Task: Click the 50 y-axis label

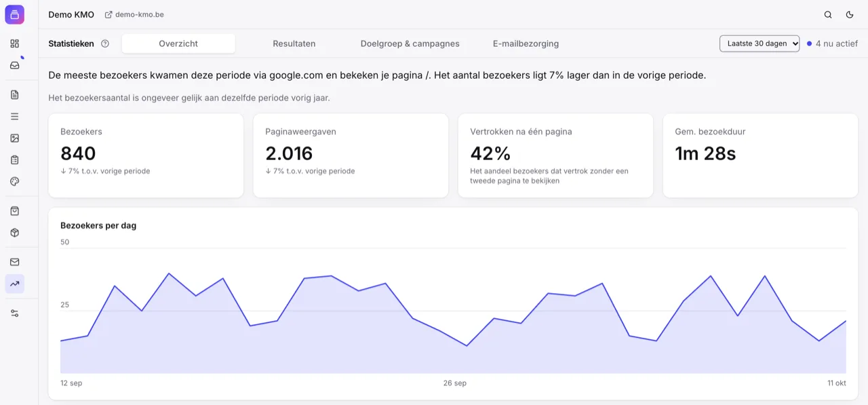Action: 64,242
